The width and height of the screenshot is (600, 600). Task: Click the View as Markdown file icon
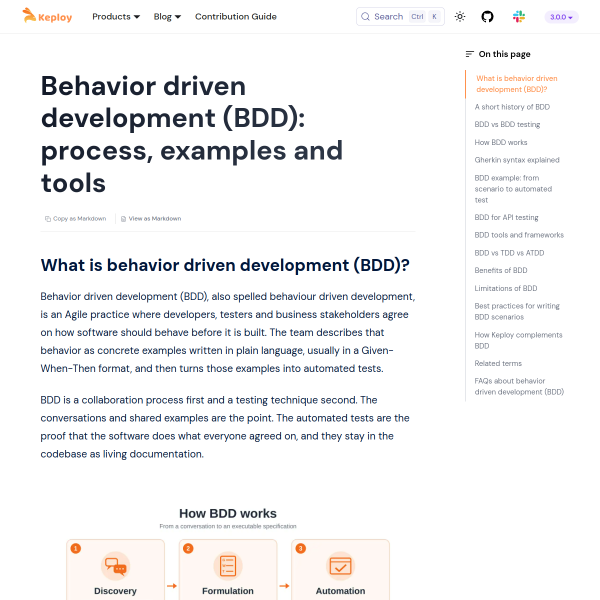point(123,219)
